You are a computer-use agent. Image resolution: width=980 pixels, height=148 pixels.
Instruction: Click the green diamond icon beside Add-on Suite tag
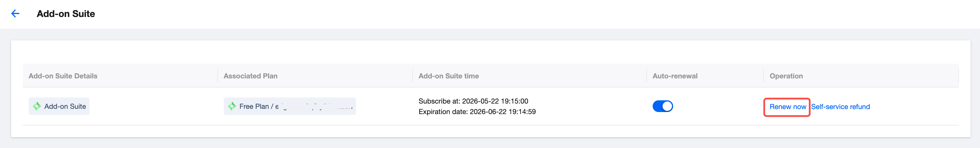pos(37,106)
